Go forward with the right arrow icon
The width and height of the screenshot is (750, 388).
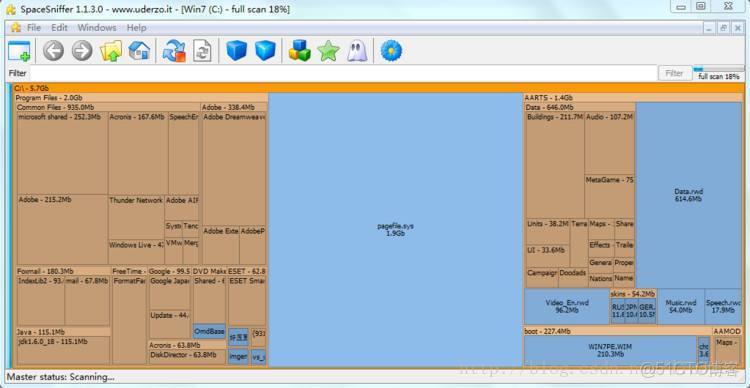point(82,51)
